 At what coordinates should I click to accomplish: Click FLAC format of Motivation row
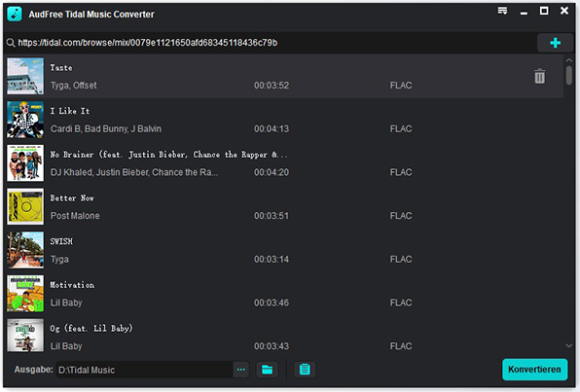point(401,303)
